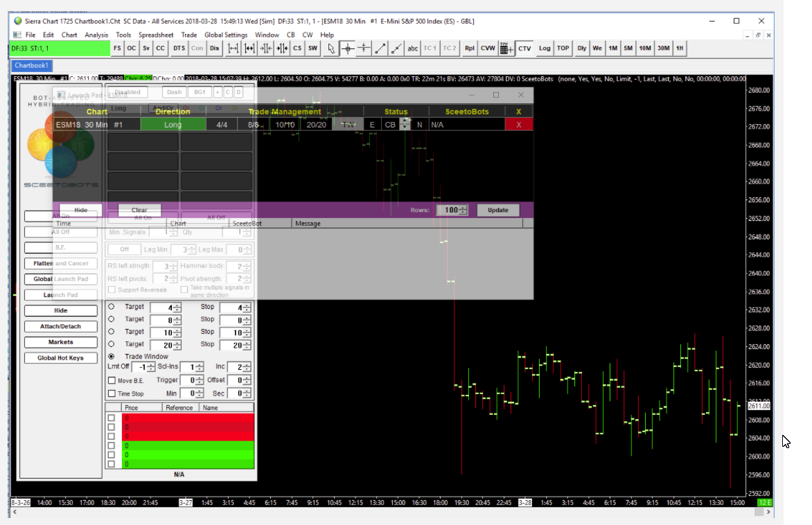Viewport: 812px width, 525px height.
Task: Select the pointer cursor tool in toolbar
Action: [331, 48]
